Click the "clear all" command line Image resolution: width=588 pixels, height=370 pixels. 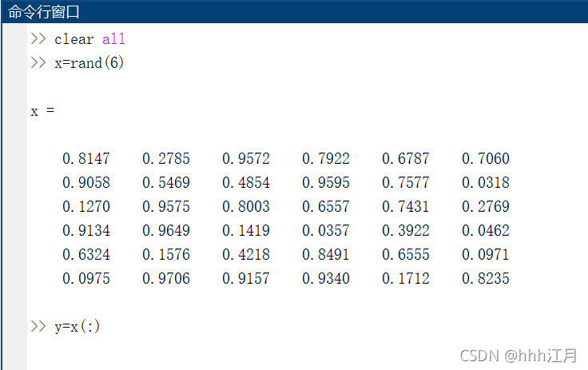tap(89, 39)
